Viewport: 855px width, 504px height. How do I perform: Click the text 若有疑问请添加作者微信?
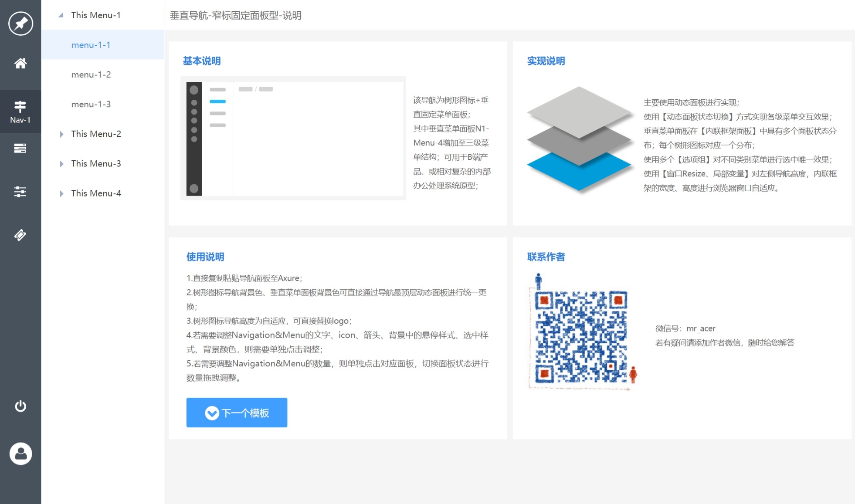(698, 343)
